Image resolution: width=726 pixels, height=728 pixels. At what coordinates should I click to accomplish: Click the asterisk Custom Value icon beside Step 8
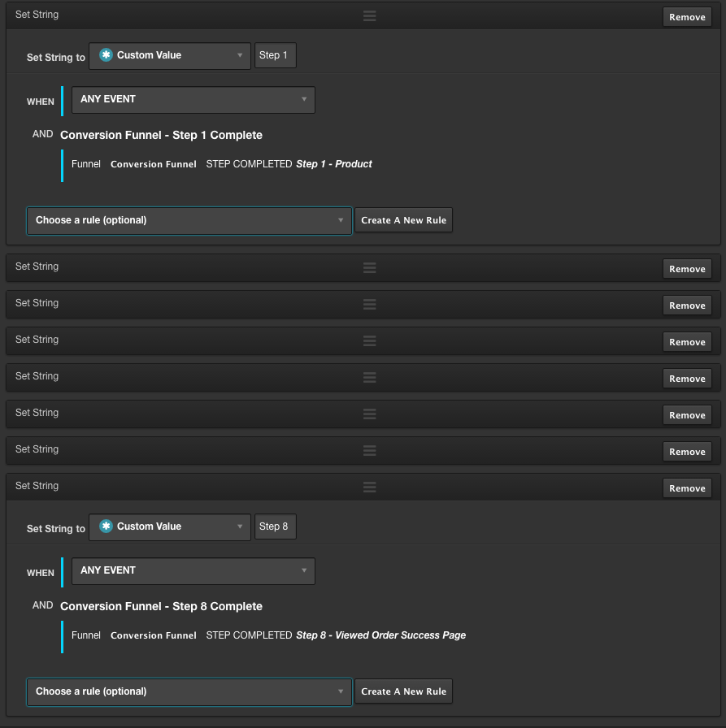[106, 526]
